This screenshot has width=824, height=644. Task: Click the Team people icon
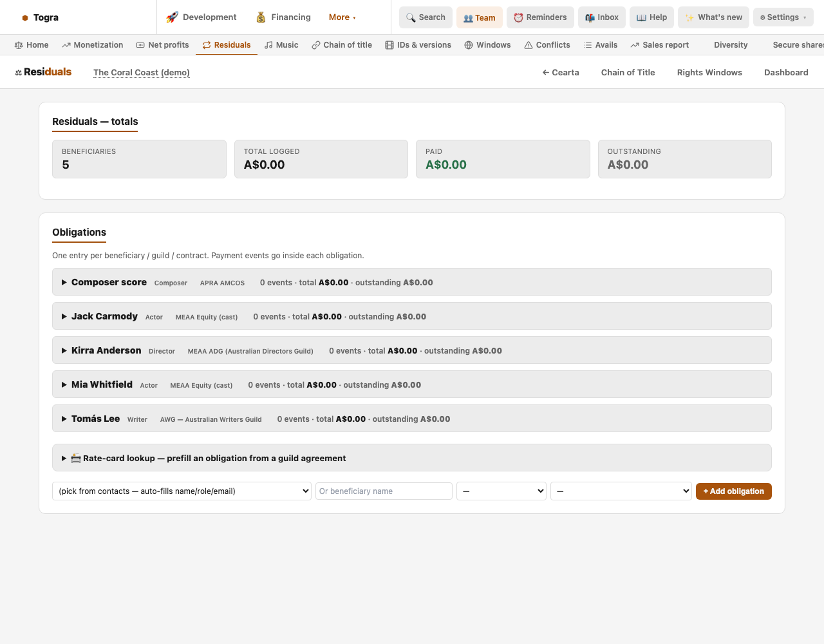click(468, 18)
